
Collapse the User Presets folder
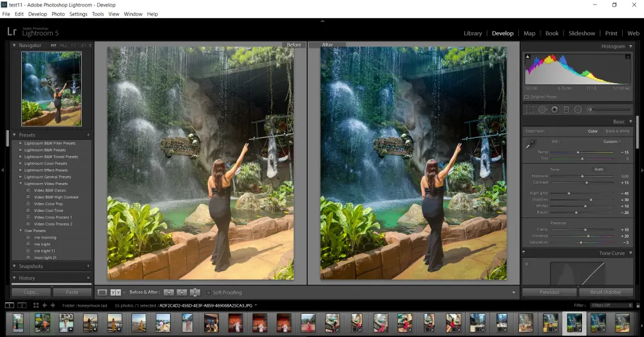click(x=21, y=231)
